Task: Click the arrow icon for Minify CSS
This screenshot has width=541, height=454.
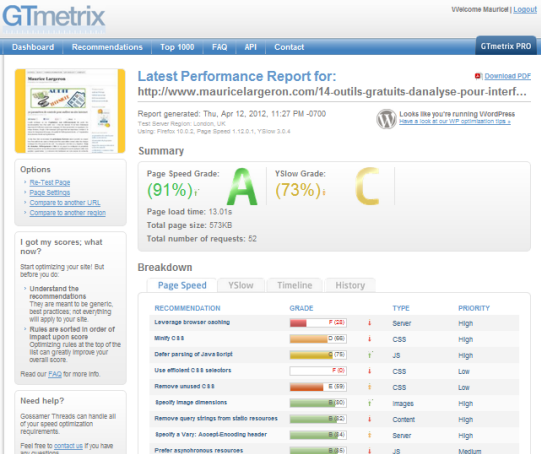Action: click(x=370, y=339)
